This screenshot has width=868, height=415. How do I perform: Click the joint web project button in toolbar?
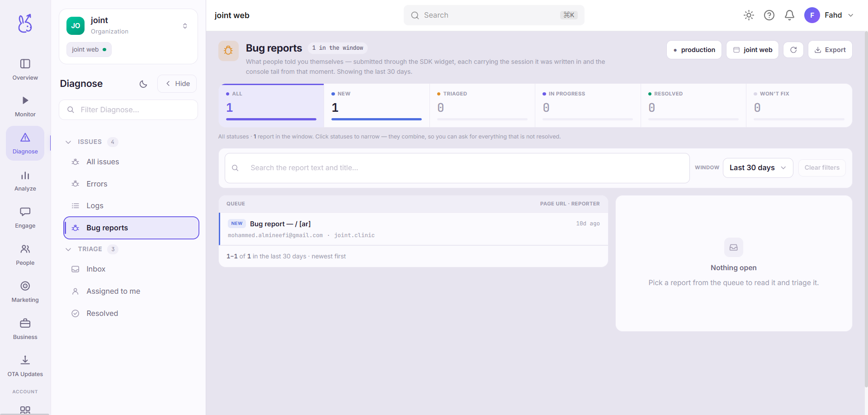(752, 50)
